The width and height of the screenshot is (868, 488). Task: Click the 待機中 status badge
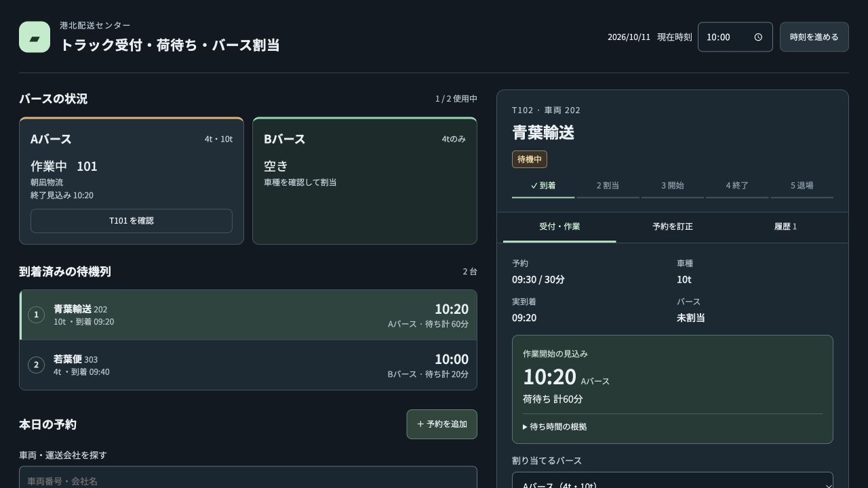point(530,159)
